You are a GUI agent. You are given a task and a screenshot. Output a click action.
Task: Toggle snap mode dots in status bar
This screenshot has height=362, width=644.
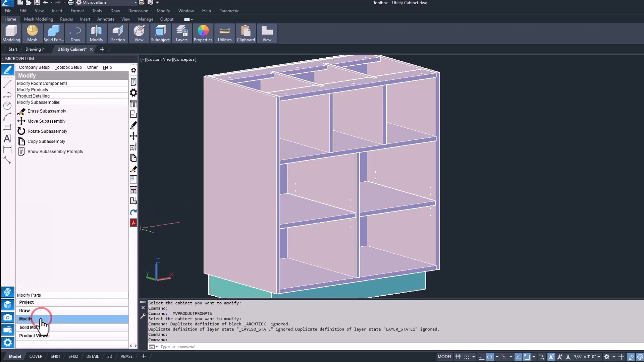pos(467,357)
